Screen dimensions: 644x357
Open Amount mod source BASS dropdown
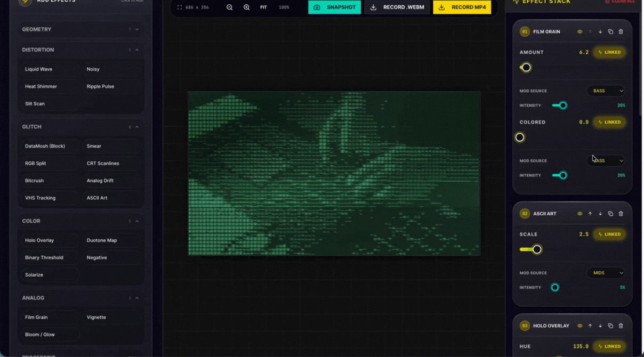point(606,91)
